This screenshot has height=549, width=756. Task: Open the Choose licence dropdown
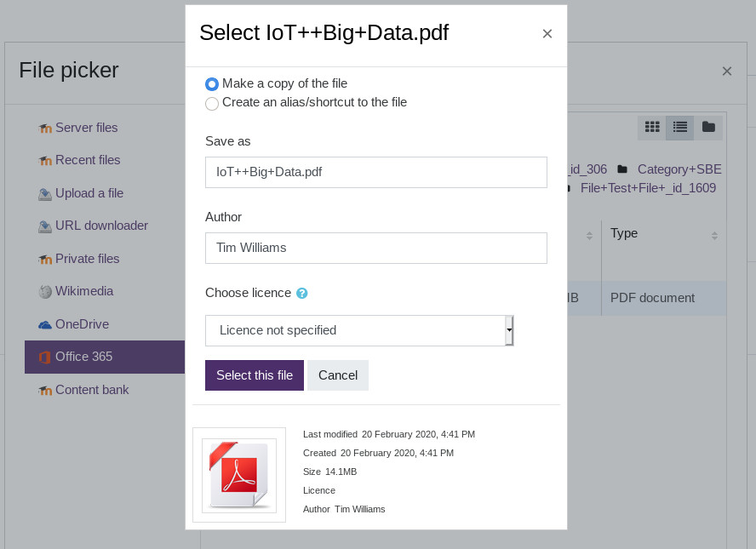pyautogui.click(x=358, y=330)
